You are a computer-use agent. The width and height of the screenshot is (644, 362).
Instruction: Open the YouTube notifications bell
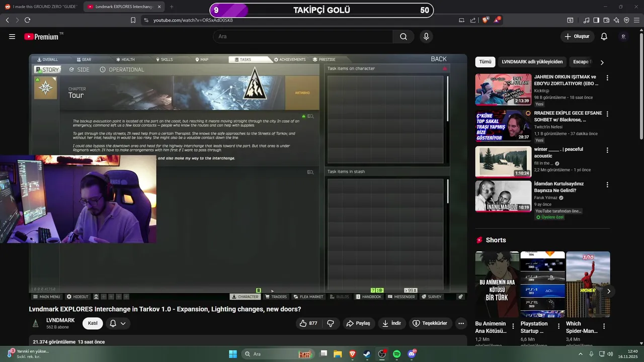point(604,37)
